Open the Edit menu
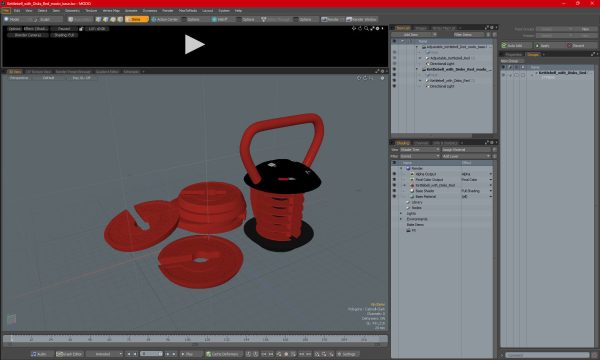 point(17,11)
